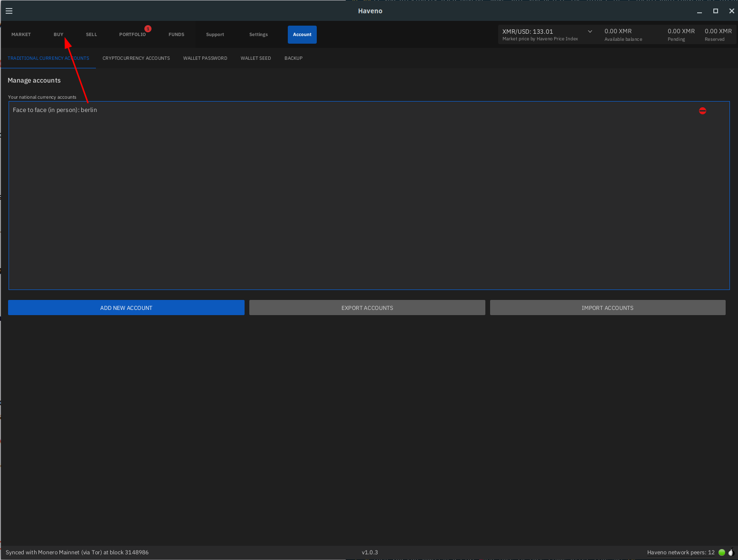The width and height of the screenshot is (738, 560).
Task: Expand the XMR/USD market price dropdown
Action: pyautogui.click(x=590, y=32)
